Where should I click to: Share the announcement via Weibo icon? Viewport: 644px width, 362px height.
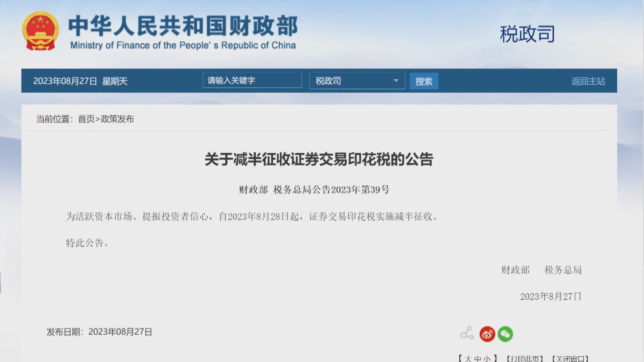(x=487, y=334)
